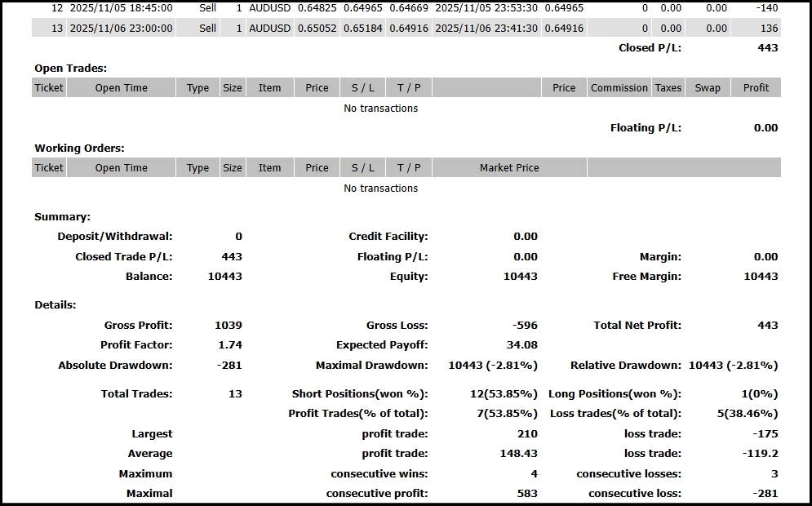812x506 pixels.
Task: Click "No transactions" under Working Orders
Action: coord(380,189)
